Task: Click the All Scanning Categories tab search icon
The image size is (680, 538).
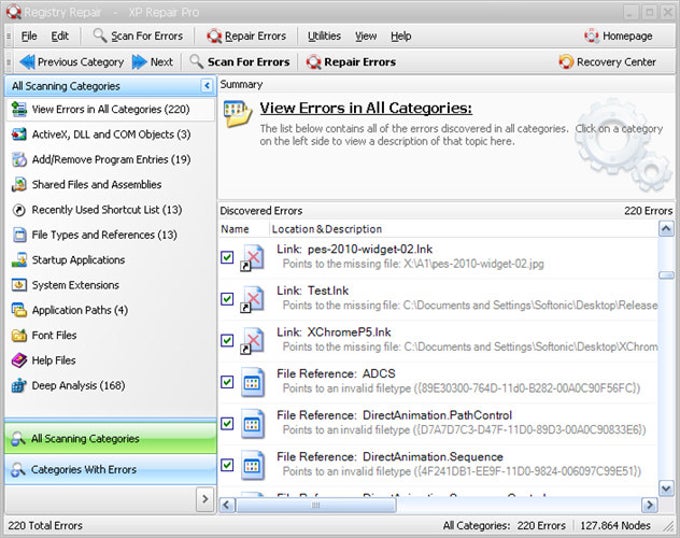Action: pyautogui.click(x=18, y=439)
